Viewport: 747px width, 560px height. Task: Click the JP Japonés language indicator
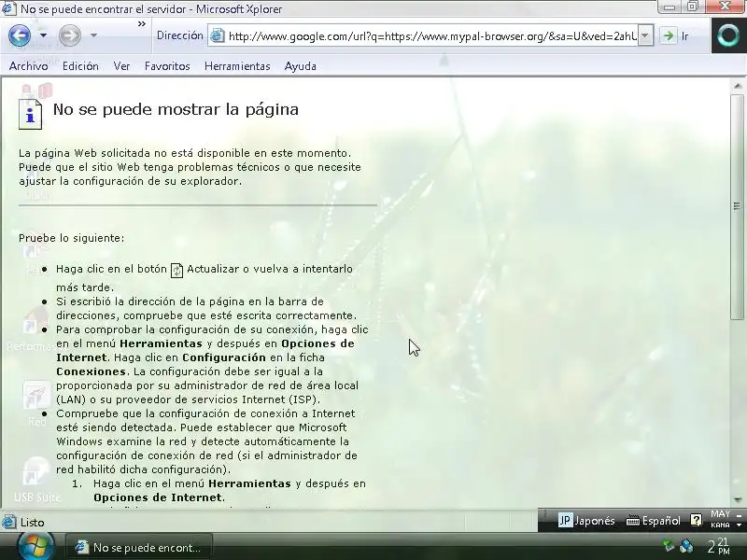tap(586, 521)
